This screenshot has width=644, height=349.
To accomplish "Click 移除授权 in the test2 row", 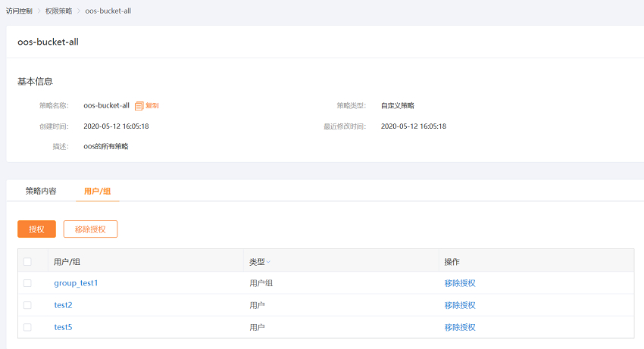I will 460,305.
